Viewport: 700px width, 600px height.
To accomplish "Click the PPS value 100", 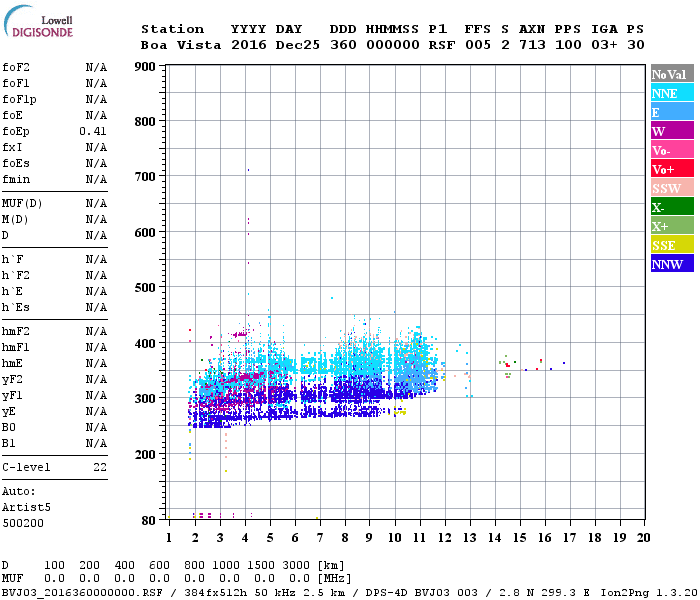I will coord(568,45).
